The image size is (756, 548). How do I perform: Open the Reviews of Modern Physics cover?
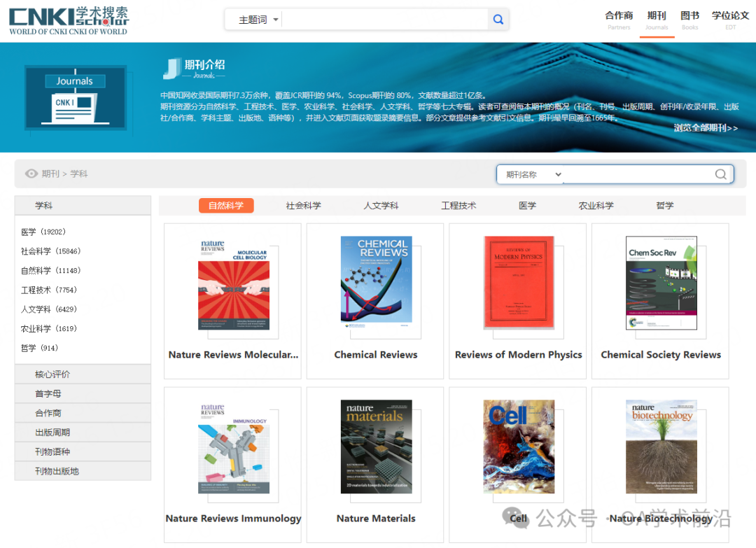(x=519, y=282)
